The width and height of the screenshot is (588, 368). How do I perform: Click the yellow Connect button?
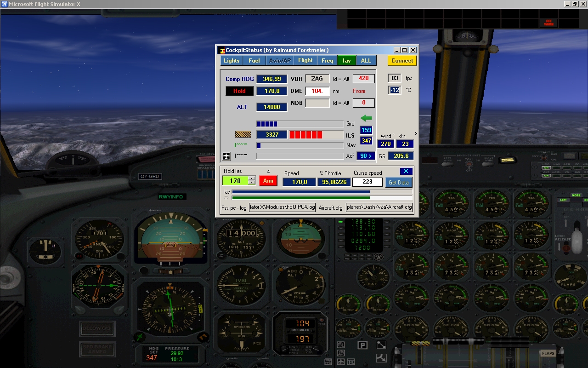402,60
